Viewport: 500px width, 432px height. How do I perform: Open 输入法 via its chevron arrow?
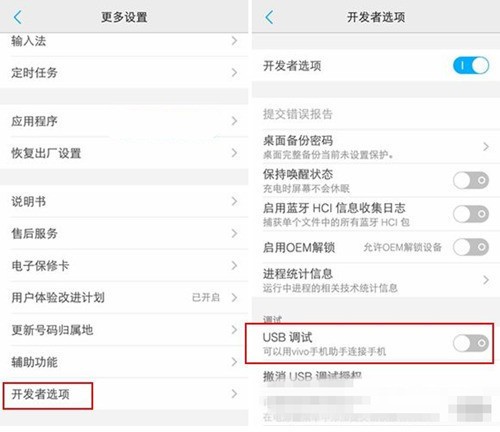235,41
